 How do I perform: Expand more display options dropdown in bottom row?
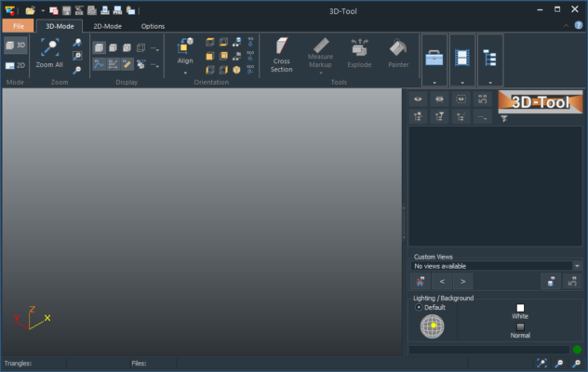coord(154,65)
